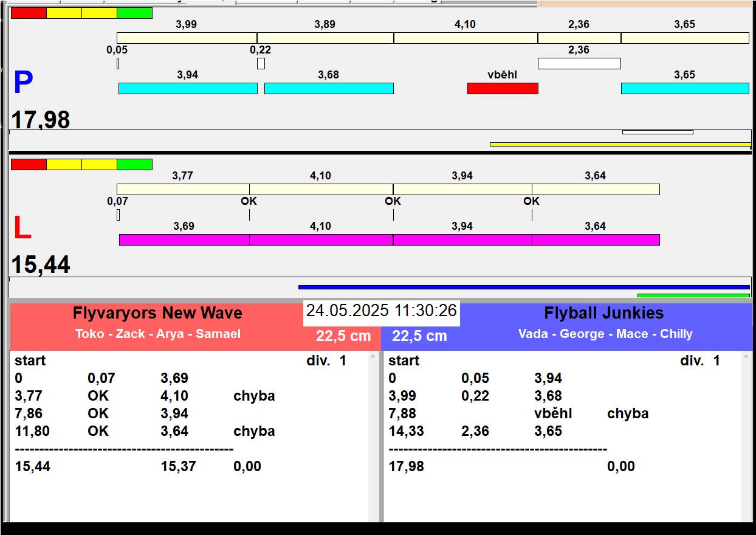
Task: Click the chyba note in Flyball Junkies results
Action: (x=628, y=413)
